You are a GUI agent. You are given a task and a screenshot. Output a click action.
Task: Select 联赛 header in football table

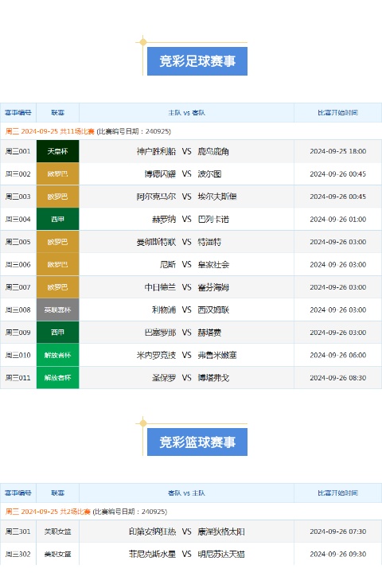tap(58, 112)
